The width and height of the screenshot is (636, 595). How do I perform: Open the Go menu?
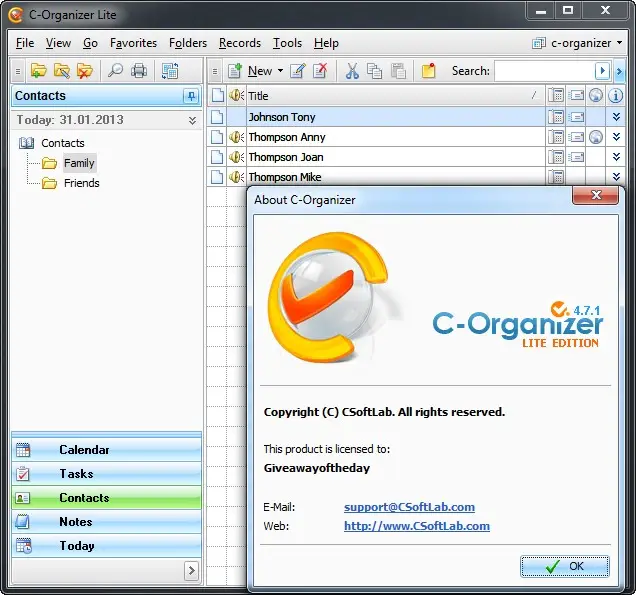[x=90, y=43]
